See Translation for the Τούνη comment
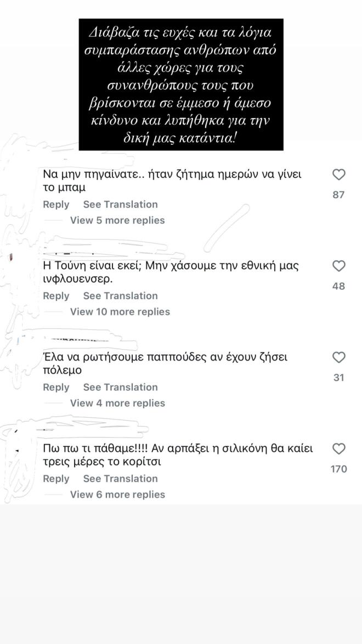Viewport: 362px width, 644px height. [x=121, y=295]
